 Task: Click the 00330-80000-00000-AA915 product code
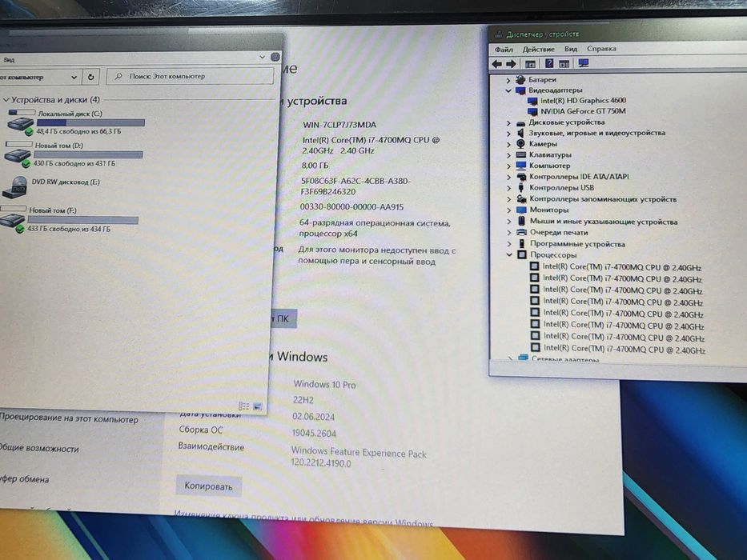click(x=351, y=207)
